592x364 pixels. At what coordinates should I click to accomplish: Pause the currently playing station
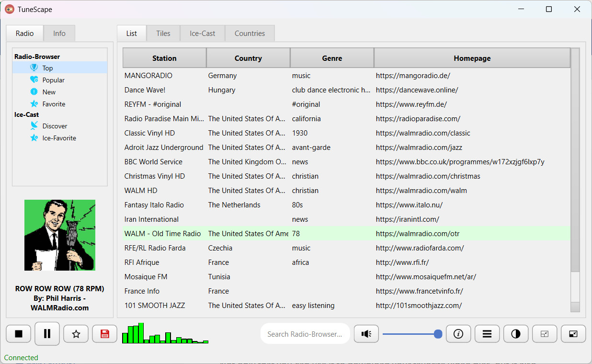[47, 334]
